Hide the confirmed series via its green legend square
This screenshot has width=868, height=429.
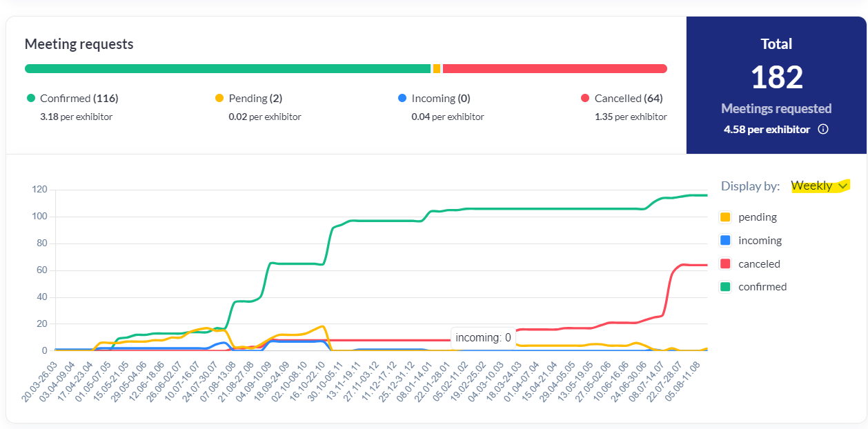click(724, 287)
